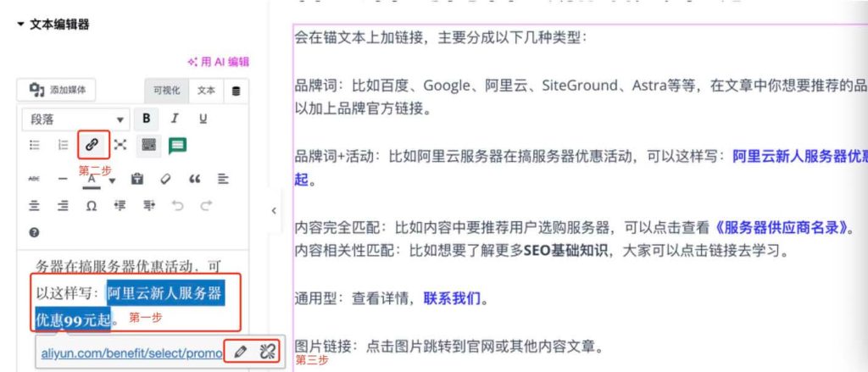Viewport: 868px width, 372px height.
Task: Align text left
Action: click(x=223, y=179)
